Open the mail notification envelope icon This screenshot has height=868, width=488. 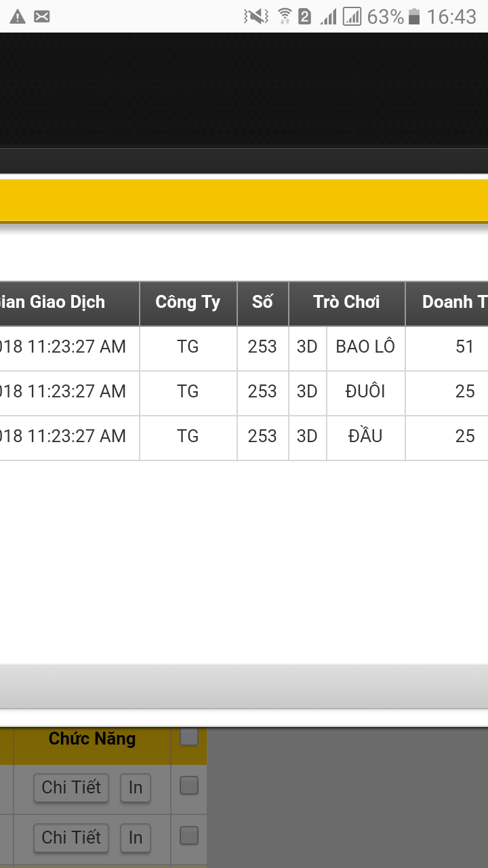tap(42, 17)
